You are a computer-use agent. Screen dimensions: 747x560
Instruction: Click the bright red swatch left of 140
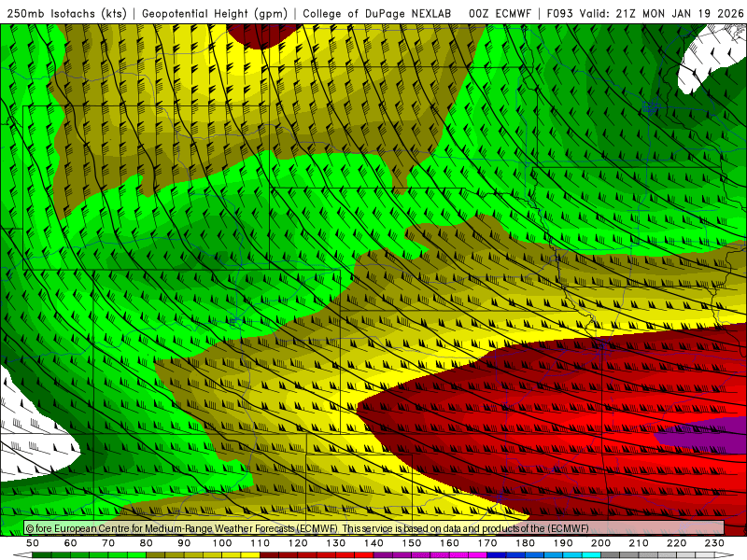363,555
